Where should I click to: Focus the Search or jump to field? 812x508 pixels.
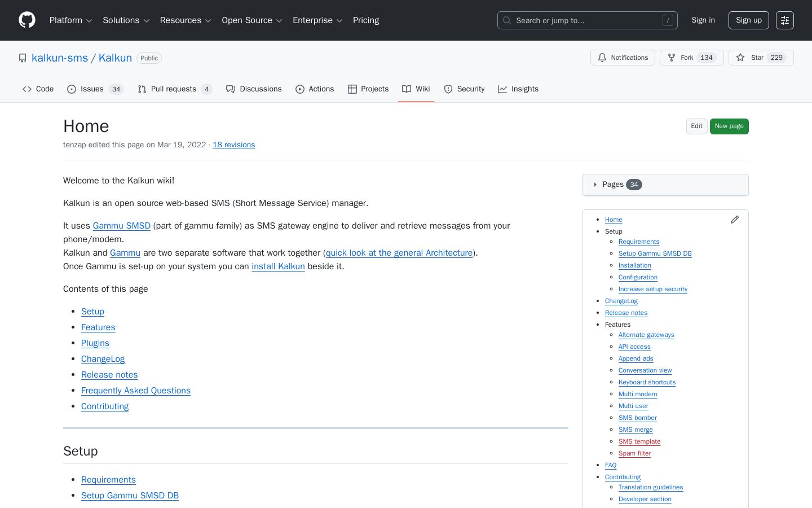click(588, 20)
